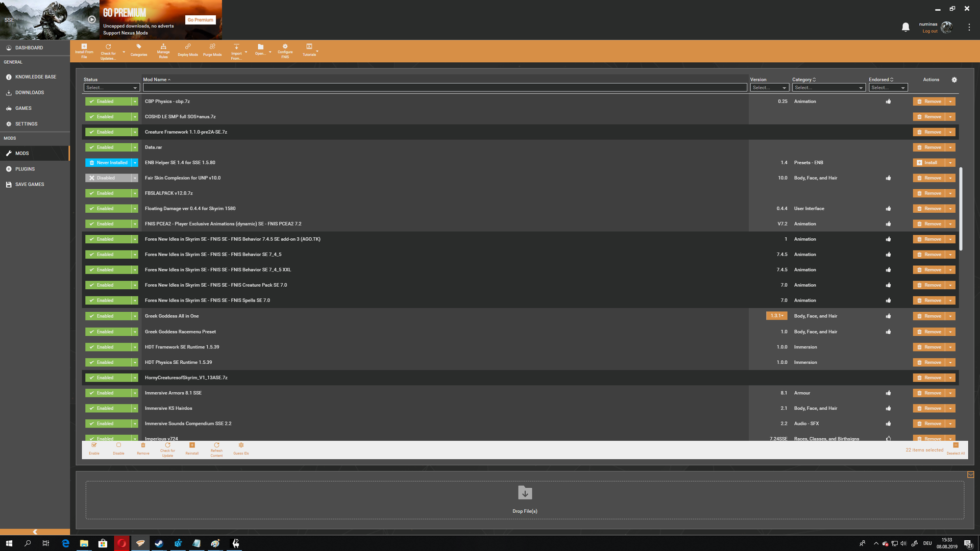The width and height of the screenshot is (980, 551).
Task: Open version 1.3.1 dropdown for Greek Goddess
Action: point(776,316)
